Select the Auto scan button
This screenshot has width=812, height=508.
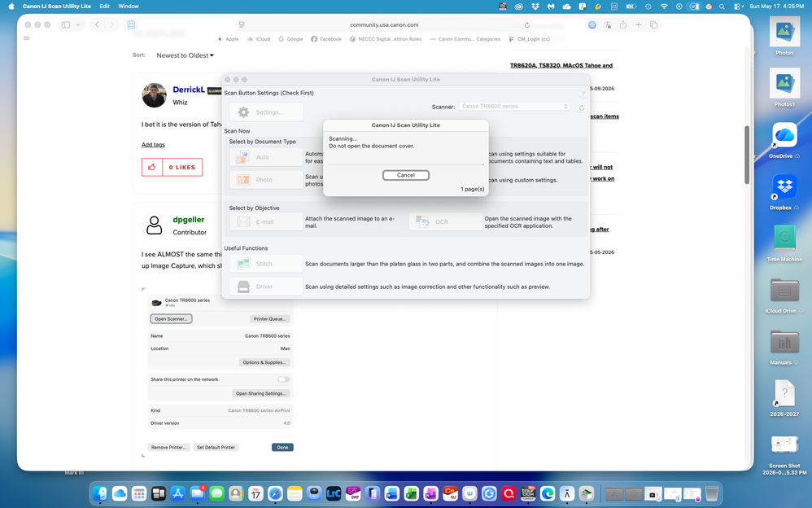[x=266, y=157]
